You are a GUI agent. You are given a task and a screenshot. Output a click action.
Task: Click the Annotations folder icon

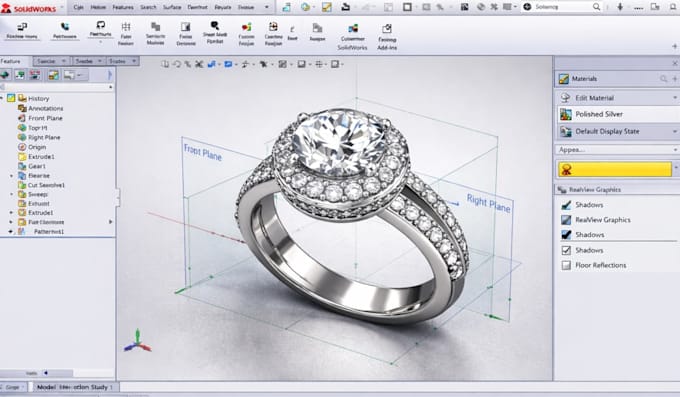coord(22,108)
